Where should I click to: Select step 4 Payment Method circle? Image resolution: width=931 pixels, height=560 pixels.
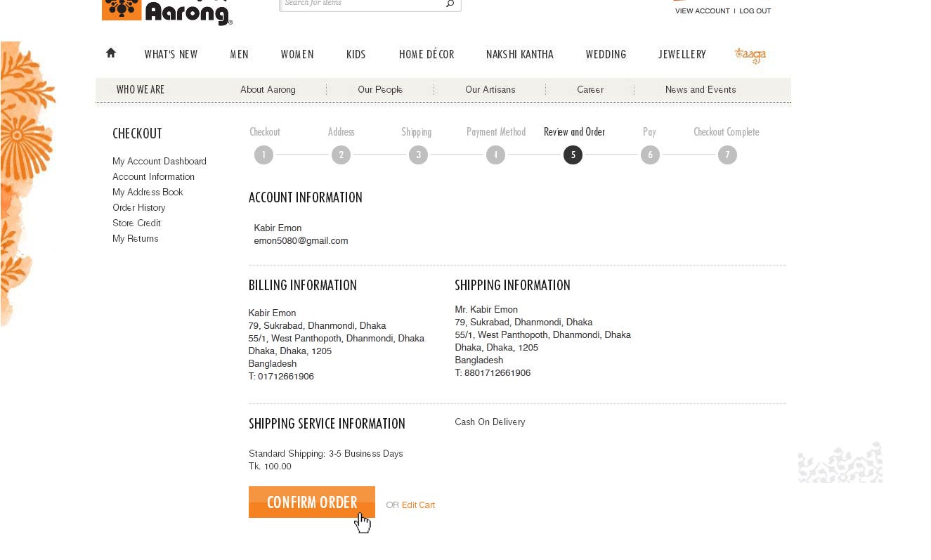[495, 155]
